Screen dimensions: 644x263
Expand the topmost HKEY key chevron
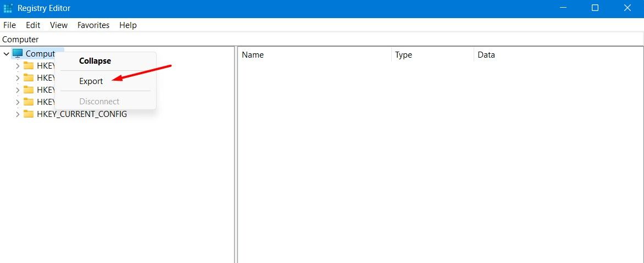point(18,65)
